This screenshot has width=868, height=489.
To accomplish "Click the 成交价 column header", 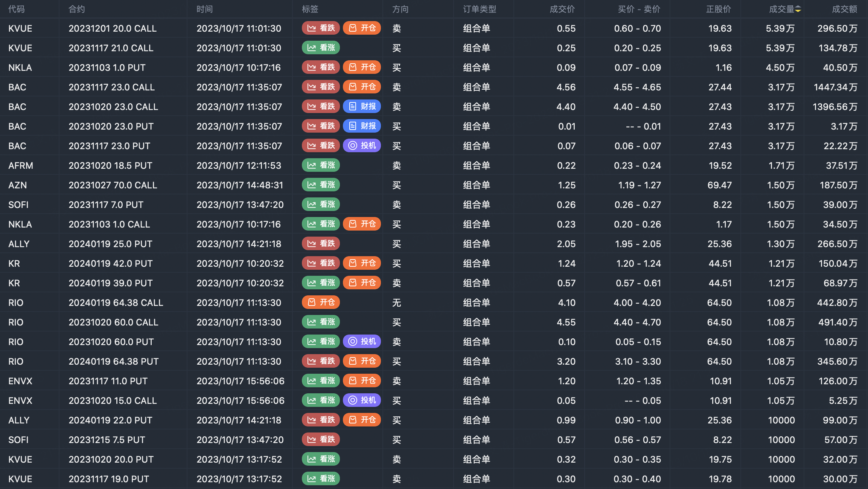I will coord(562,9).
